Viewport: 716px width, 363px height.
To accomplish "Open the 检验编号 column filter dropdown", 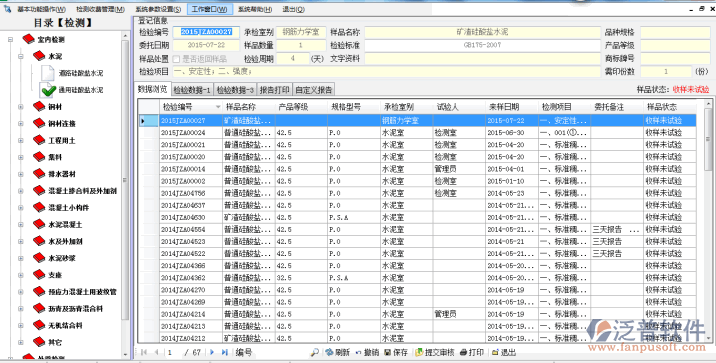I will pyautogui.click(x=218, y=107).
